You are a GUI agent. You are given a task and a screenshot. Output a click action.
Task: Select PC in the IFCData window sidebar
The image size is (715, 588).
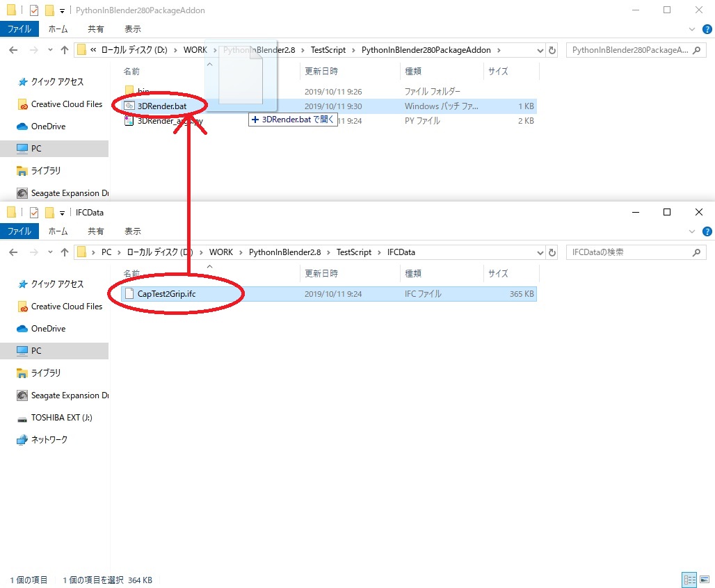tap(54, 351)
